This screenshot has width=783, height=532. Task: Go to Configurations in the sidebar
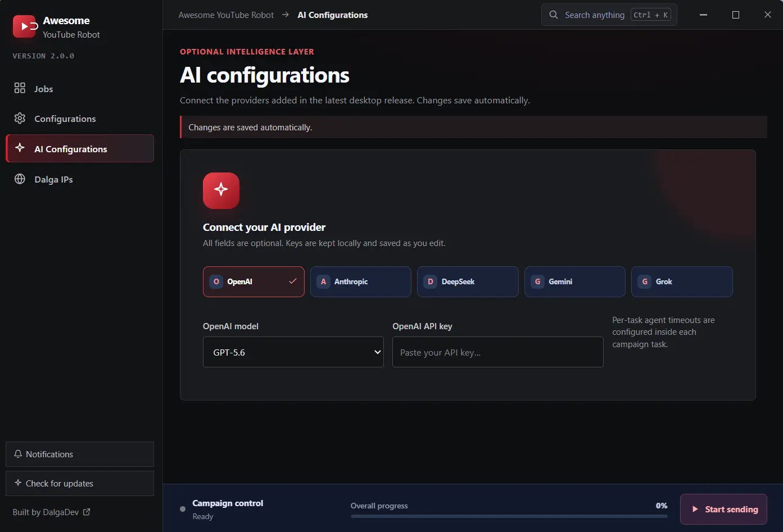point(80,119)
